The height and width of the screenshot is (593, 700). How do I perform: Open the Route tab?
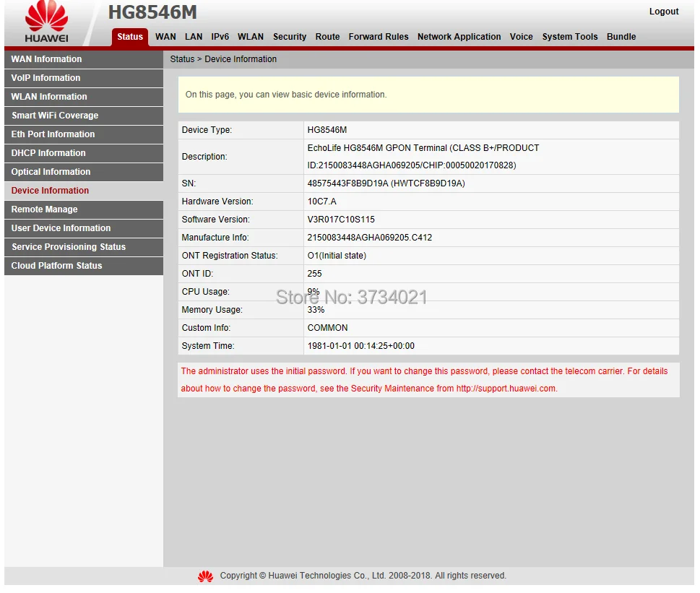327,37
